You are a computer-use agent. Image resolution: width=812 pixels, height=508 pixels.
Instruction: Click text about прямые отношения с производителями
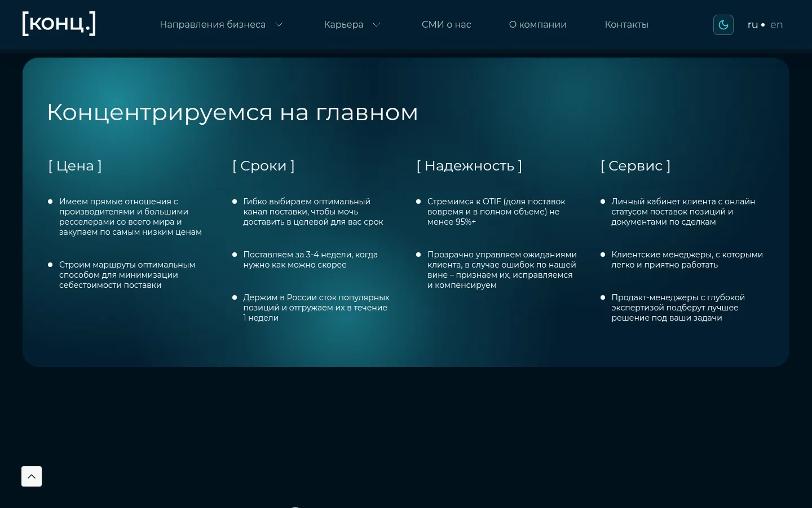tap(130, 217)
